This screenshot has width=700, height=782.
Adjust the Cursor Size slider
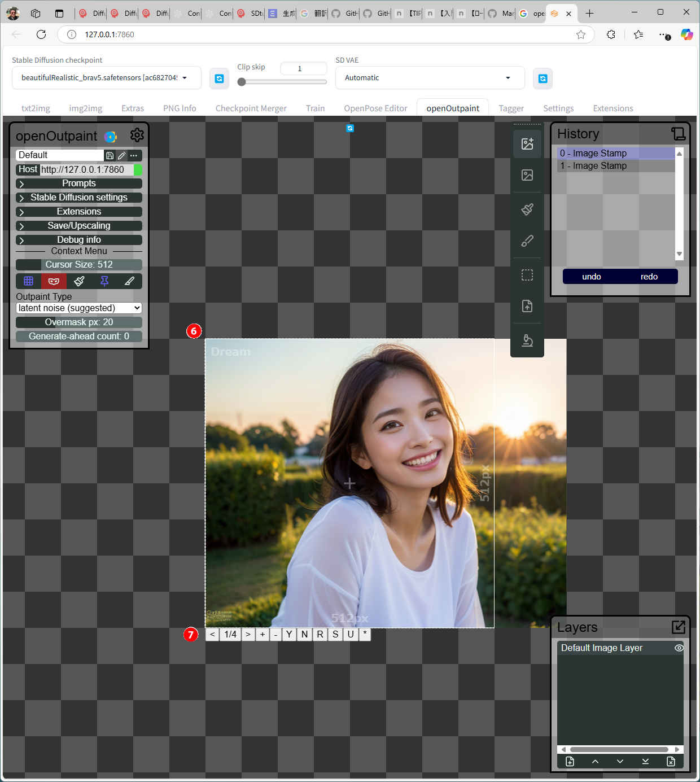[x=79, y=265]
